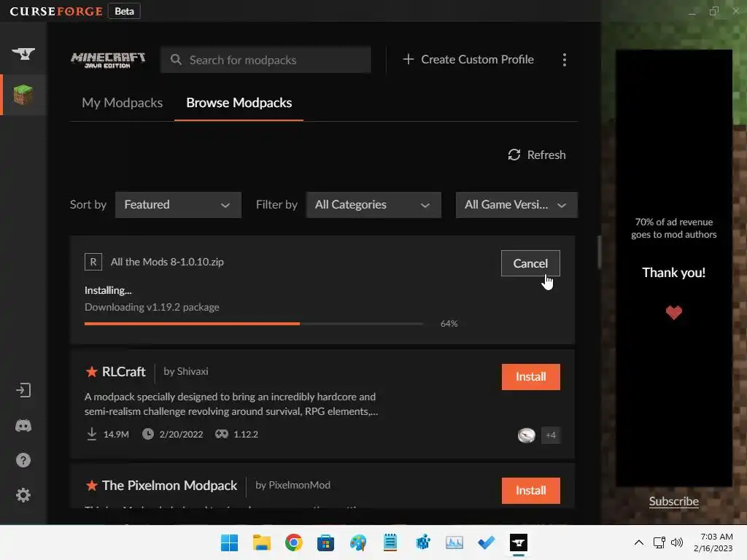Click the RLCraft download count icon
This screenshot has height=560, width=747.
(x=92, y=434)
